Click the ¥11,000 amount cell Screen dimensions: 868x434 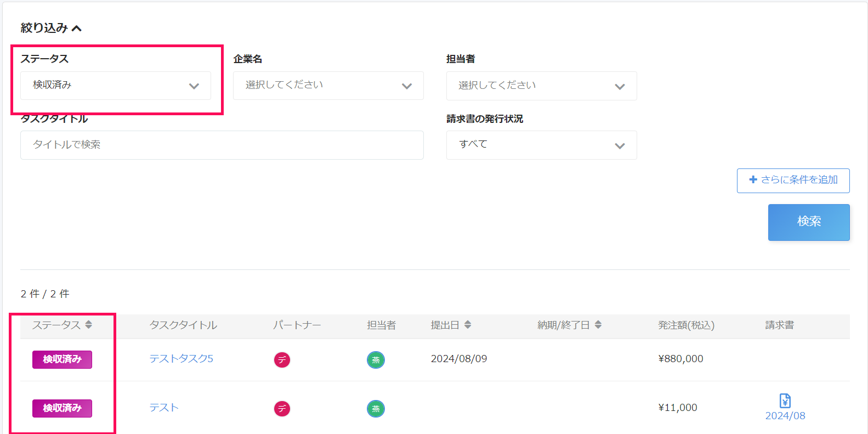coord(678,408)
